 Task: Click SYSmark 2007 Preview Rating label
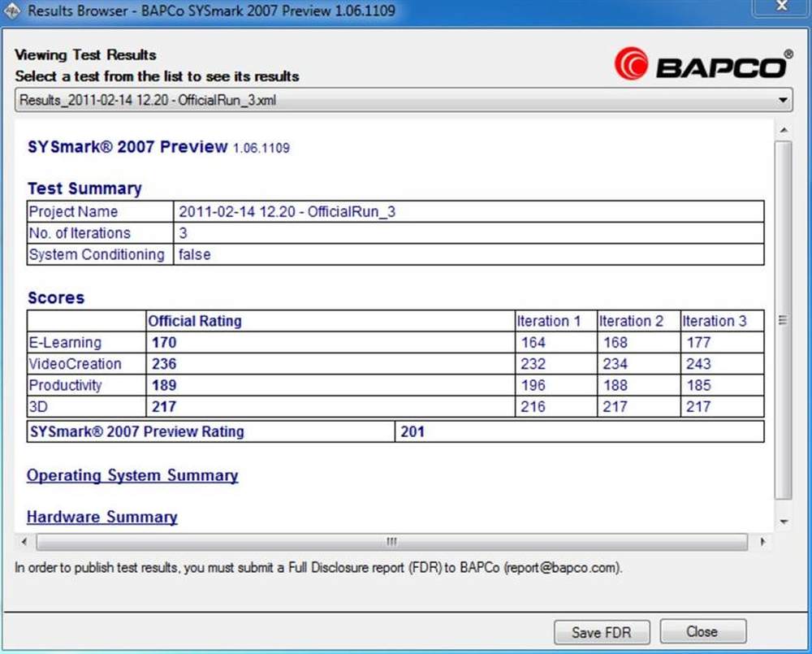click(136, 431)
